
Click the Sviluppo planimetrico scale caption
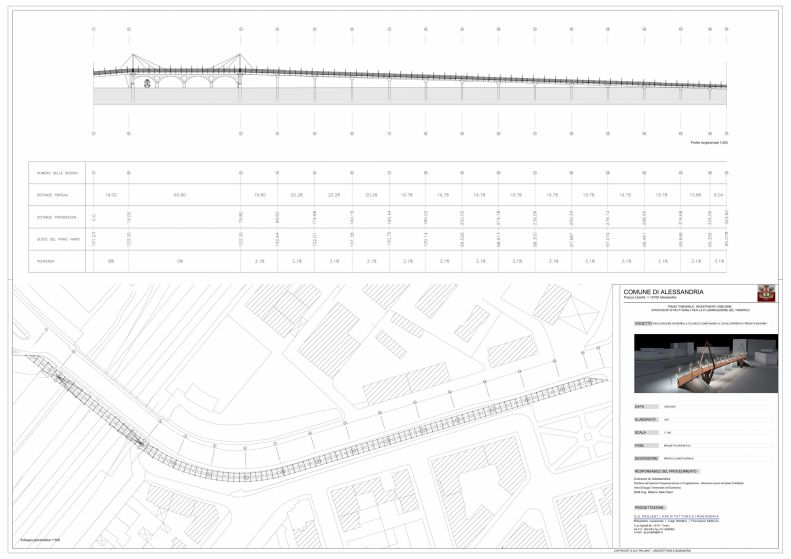40,540
